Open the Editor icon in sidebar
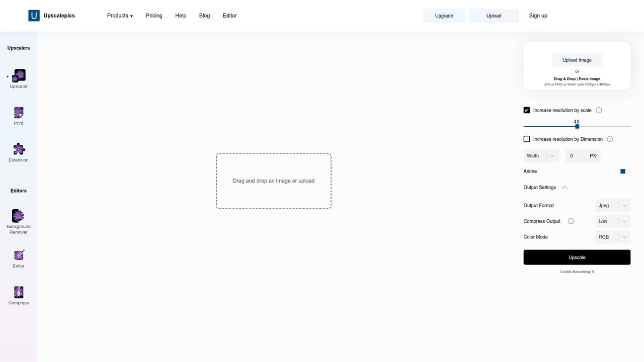The height and width of the screenshot is (362, 644). click(19, 255)
